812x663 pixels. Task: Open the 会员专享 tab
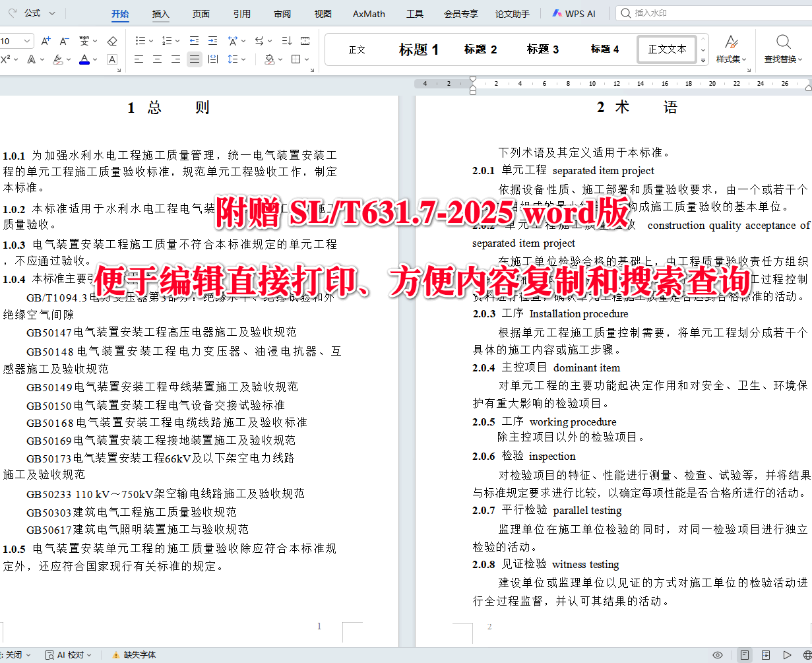(461, 14)
